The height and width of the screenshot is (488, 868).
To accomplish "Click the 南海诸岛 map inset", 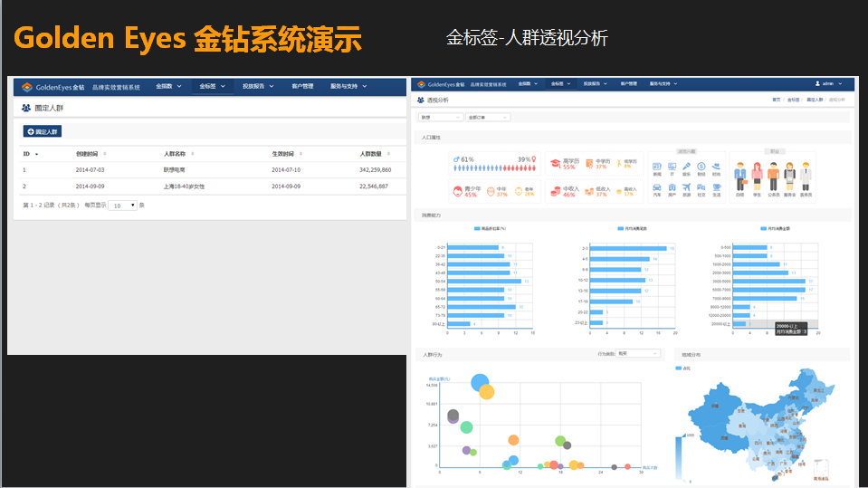I will click(821, 469).
